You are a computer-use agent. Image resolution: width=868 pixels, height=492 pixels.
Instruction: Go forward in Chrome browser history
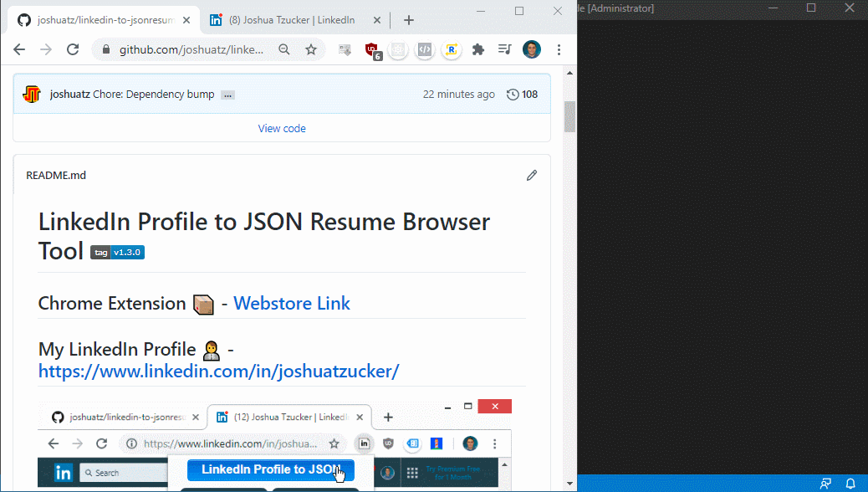click(x=46, y=50)
